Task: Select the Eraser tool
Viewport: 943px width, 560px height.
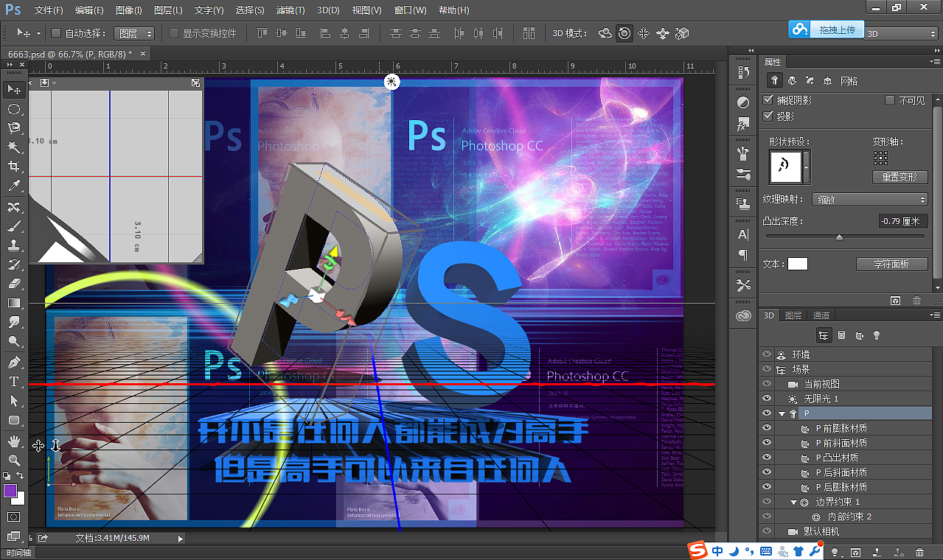Action: [13, 284]
